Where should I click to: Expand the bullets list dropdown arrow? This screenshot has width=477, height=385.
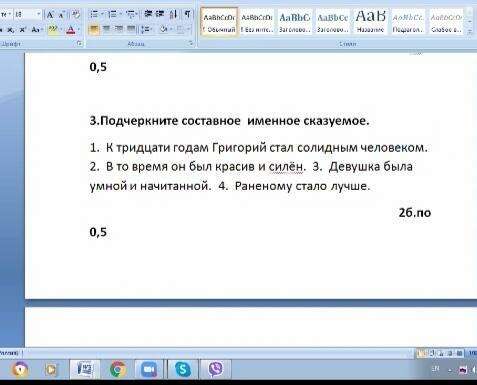coord(102,14)
